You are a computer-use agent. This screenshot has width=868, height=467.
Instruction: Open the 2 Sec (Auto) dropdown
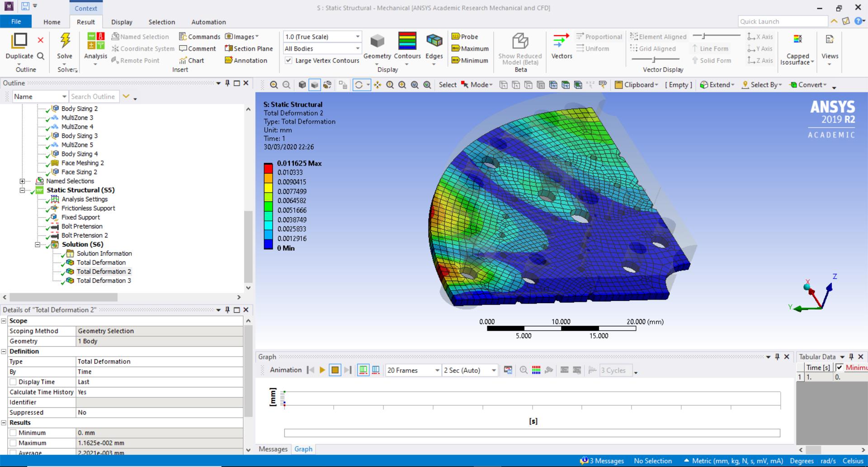470,370
